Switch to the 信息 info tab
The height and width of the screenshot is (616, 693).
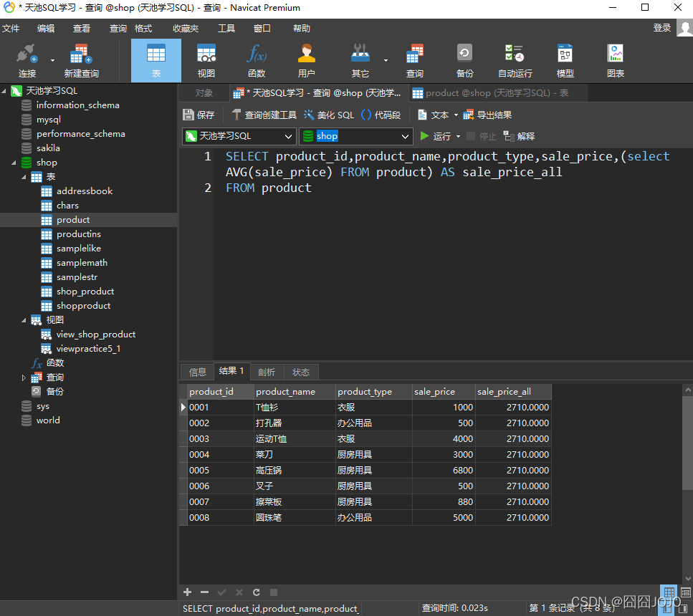coord(197,372)
